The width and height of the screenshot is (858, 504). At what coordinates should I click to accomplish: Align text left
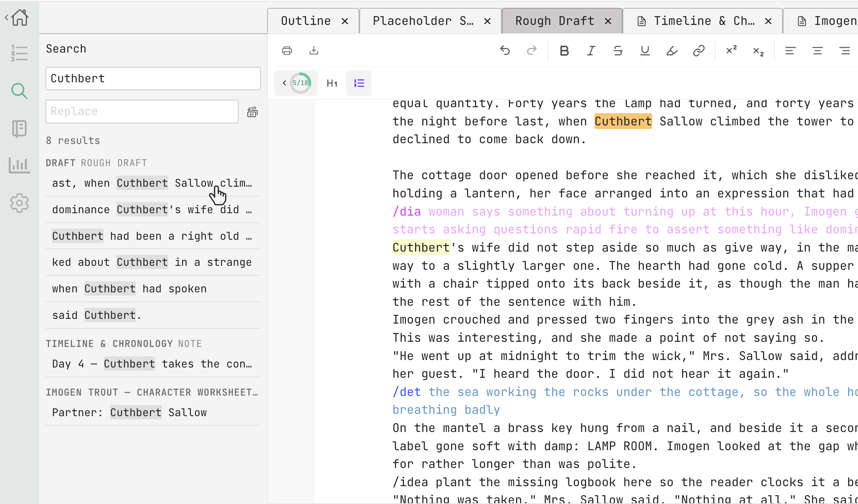pyautogui.click(x=790, y=51)
